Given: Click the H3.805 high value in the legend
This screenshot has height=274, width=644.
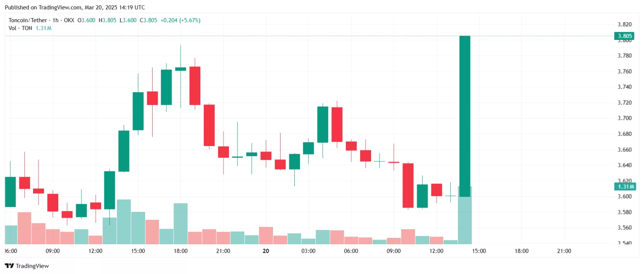Looking at the screenshot, I should click(x=107, y=20).
